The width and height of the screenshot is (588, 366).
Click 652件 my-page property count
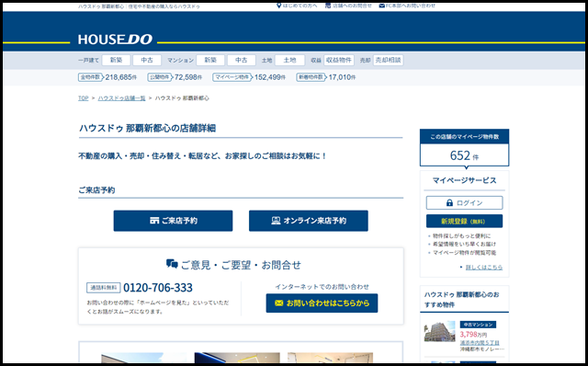(464, 155)
